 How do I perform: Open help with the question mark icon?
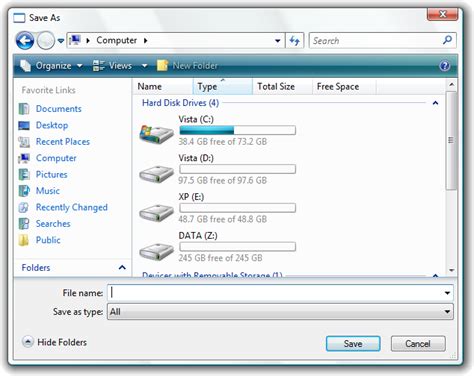click(x=444, y=66)
